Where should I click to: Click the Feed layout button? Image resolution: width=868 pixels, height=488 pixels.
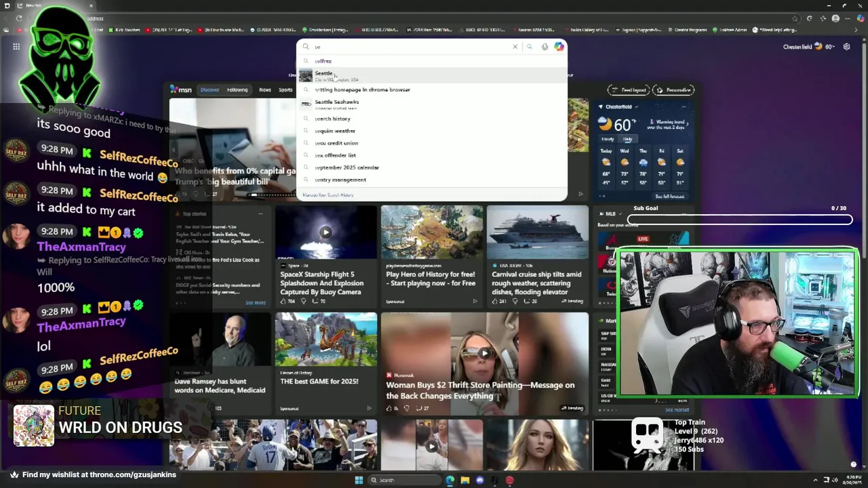point(629,89)
